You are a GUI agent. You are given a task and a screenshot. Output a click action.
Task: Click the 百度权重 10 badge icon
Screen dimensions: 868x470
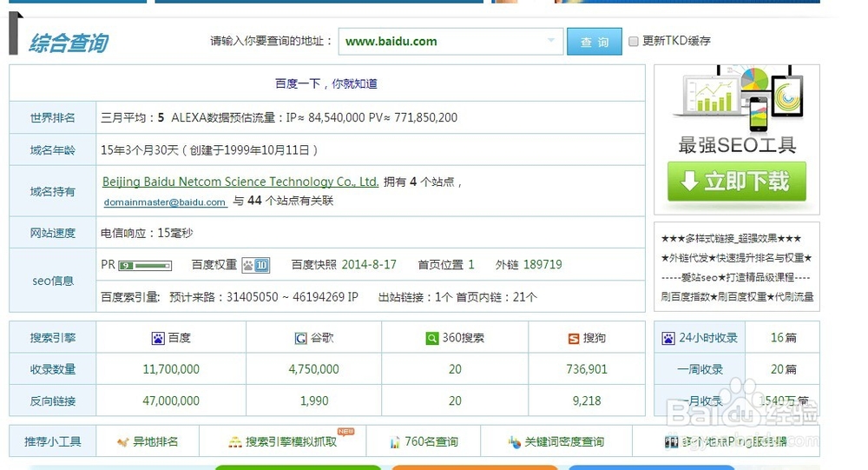[x=256, y=266]
